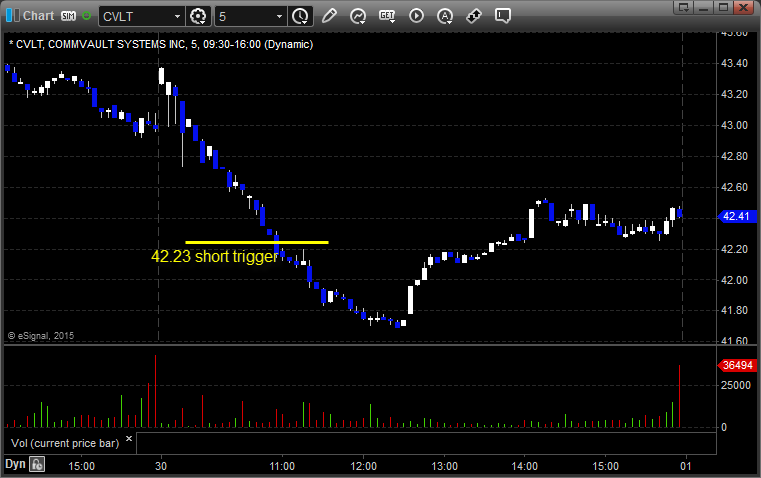The height and width of the screenshot is (478, 761).
Task: Click the 01 date label on time axis
Action: [685, 466]
